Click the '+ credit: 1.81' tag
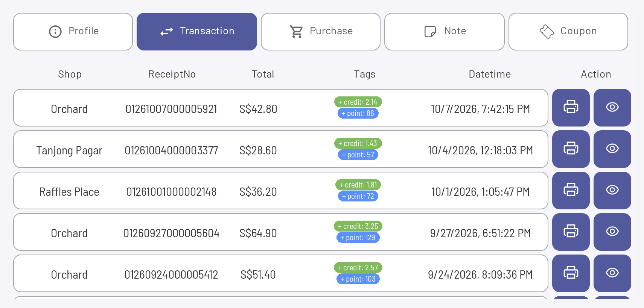The height and width of the screenshot is (308, 644). [x=358, y=185]
